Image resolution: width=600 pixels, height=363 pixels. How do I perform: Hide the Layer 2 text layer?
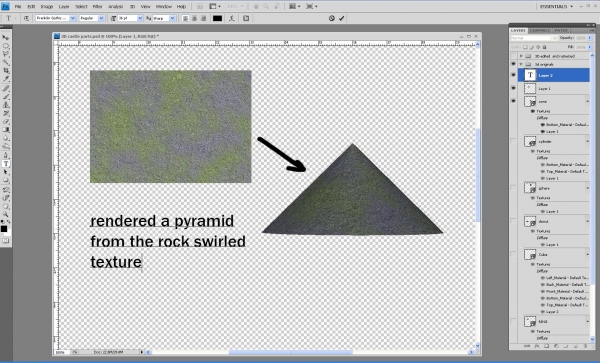(x=514, y=75)
